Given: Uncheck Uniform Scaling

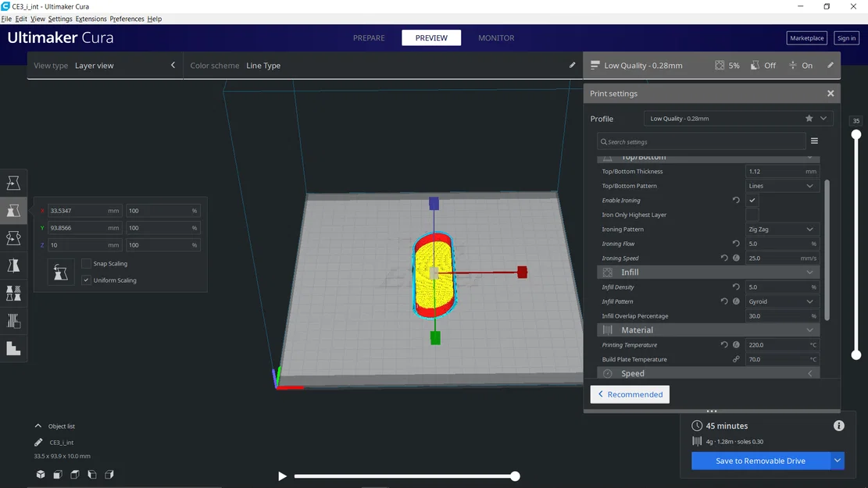Looking at the screenshot, I should click(x=86, y=280).
